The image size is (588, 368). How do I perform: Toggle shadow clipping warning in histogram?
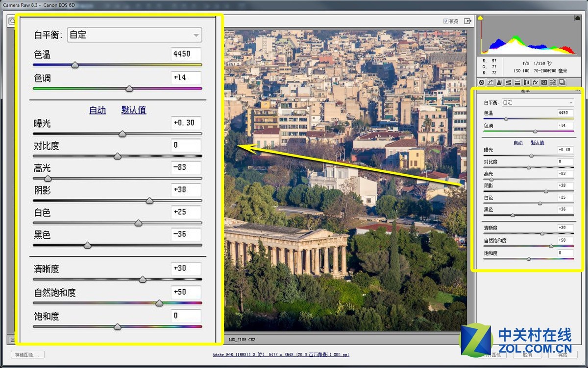click(481, 18)
